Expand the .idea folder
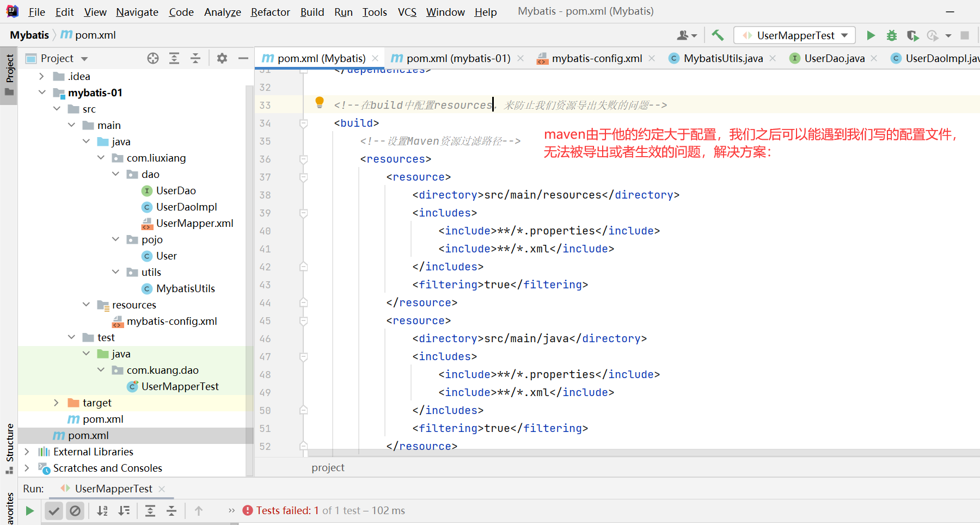The height and width of the screenshot is (525, 980). [41, 76]
